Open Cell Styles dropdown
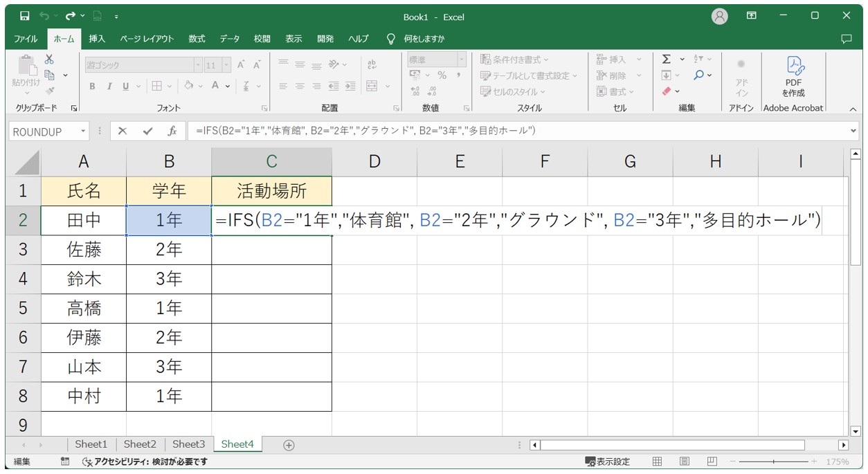Viewport: 868px width, 474px height. click(x=513, y=91)
